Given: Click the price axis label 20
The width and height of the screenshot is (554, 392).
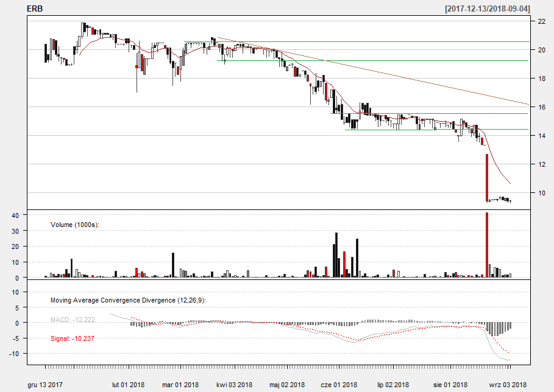Looking at the screenshot, I should pos(541,50).
